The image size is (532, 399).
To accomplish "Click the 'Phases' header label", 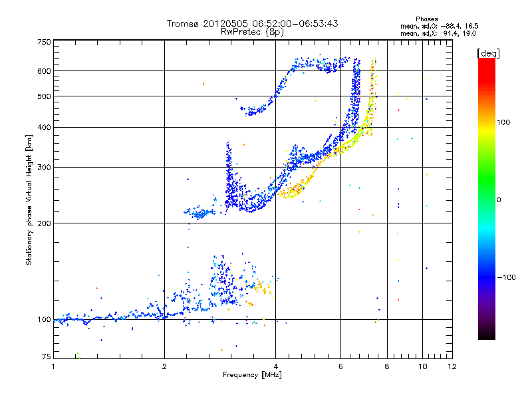I will [x=426, y=19].
